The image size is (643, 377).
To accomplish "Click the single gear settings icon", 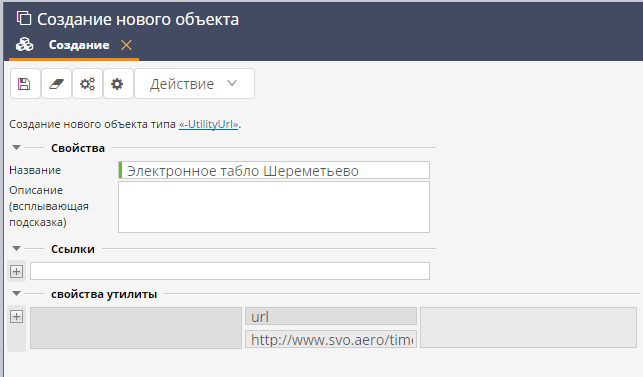I will point(118,84).
